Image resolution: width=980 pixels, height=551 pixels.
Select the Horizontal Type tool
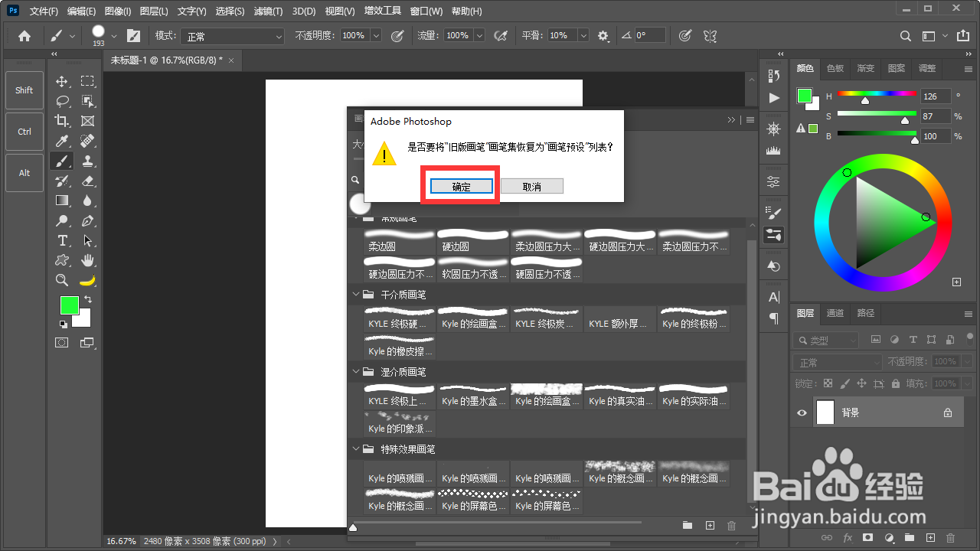pos(62,240)
